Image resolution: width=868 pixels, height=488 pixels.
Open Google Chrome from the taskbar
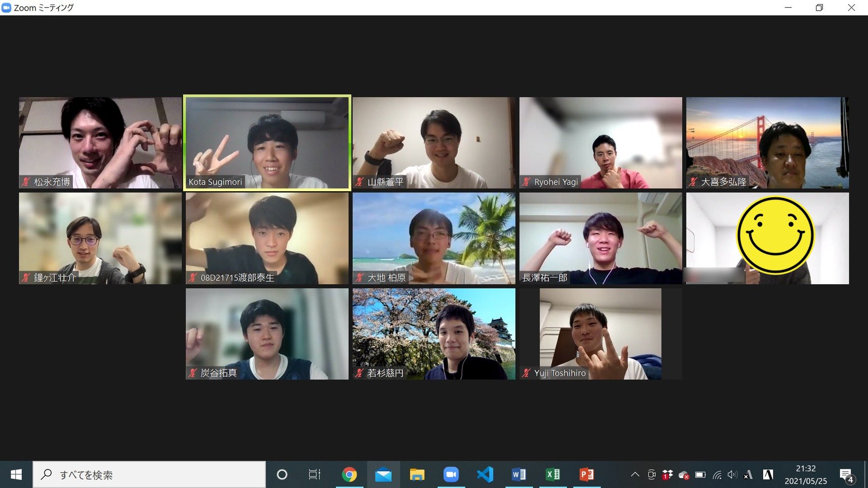click(349, 475)
